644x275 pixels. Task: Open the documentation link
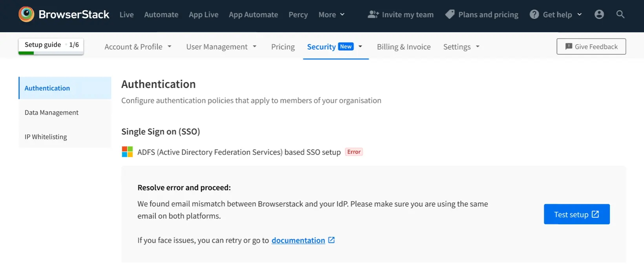298,240
